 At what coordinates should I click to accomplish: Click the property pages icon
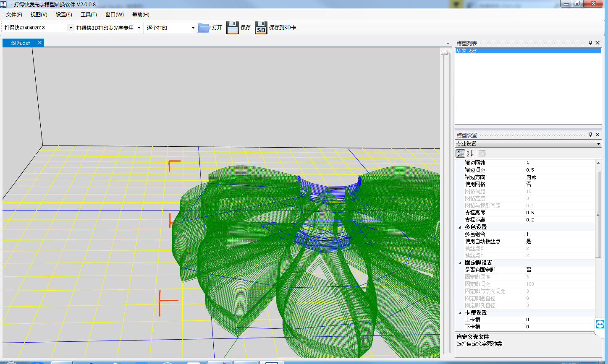click(x=482, y=153)
